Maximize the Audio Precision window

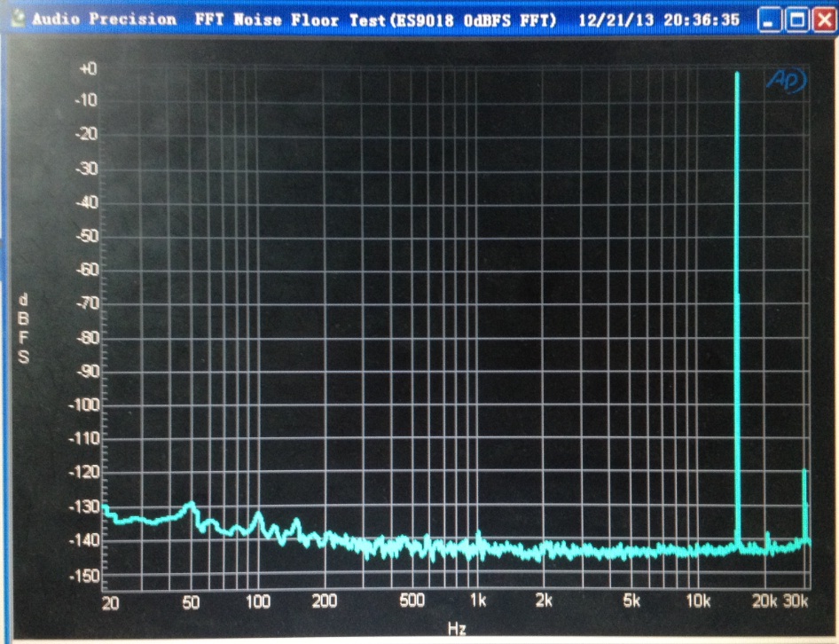pyautogui.click(x=797, y=21)
